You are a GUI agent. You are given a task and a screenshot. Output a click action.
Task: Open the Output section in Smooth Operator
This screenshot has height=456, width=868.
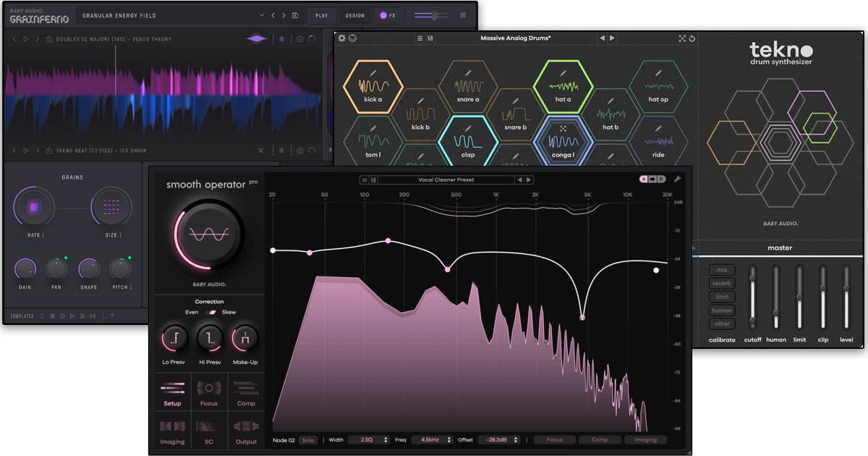(246, 431)
